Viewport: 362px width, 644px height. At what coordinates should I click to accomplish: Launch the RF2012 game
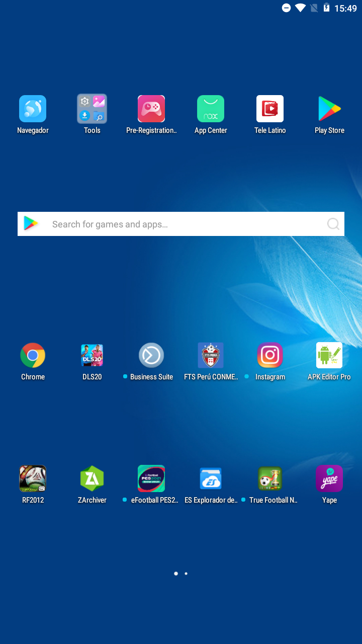(33, 478)
